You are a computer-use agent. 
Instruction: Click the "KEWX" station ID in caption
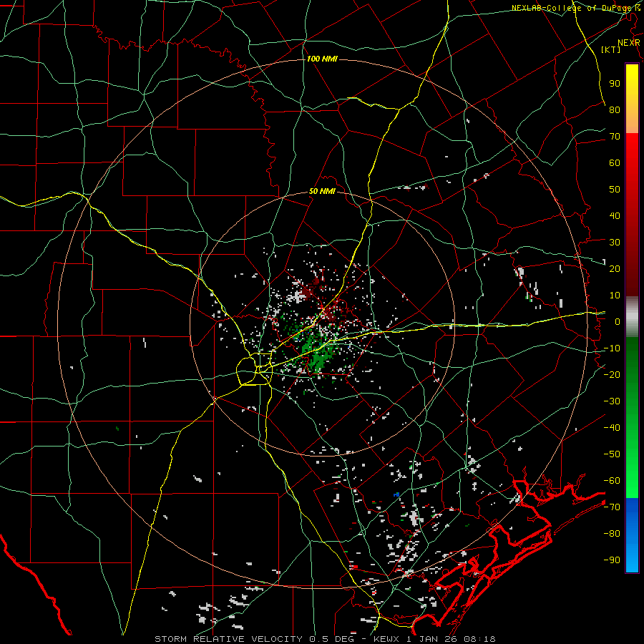(387, 639)
